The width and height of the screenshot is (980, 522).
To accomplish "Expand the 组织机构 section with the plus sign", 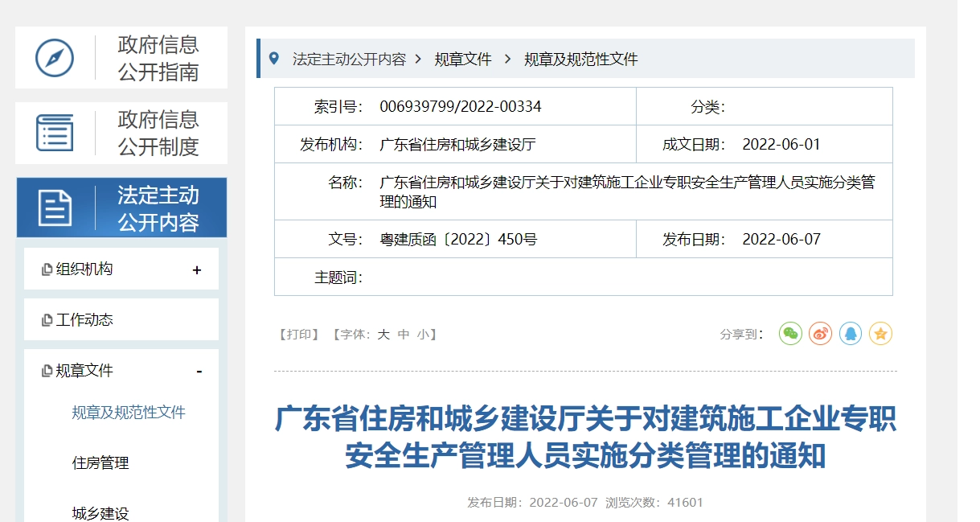I will pos(195,269).
